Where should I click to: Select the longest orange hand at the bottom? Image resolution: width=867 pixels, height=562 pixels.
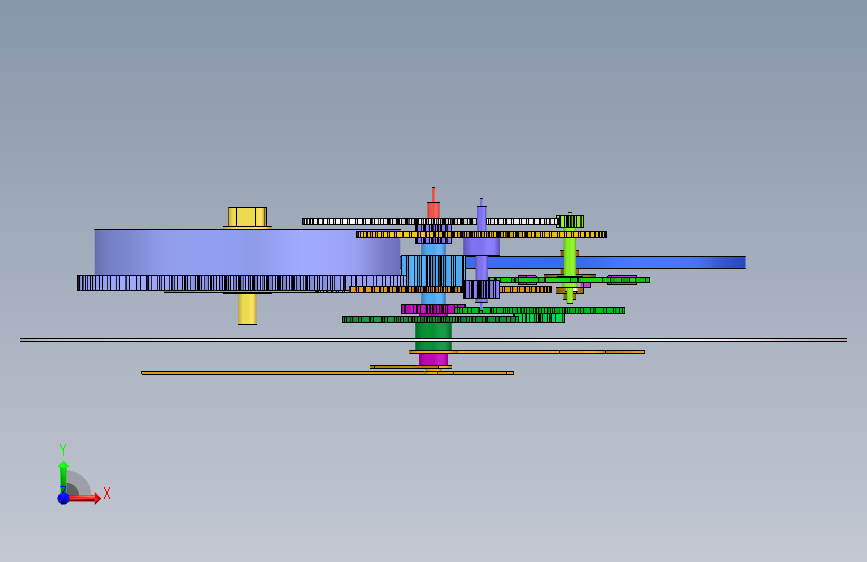327,373
